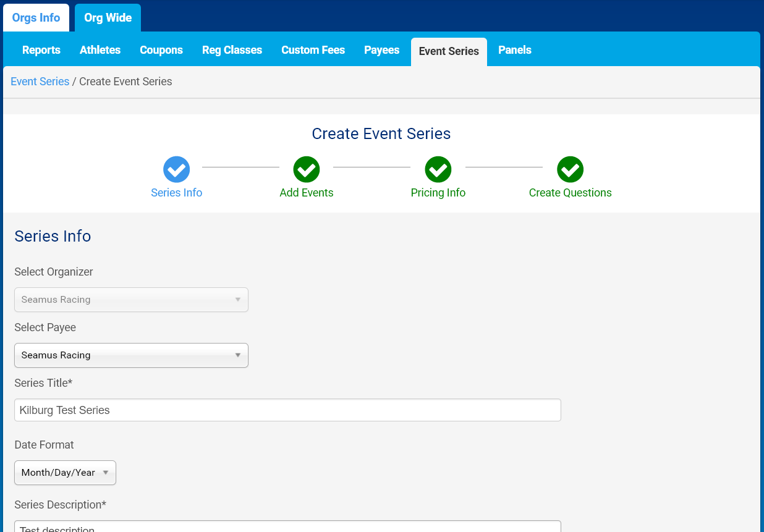This screenshot has height=532, width=764.
Task: Switch to the Org Wide tab
Action: tap(108, 17)
